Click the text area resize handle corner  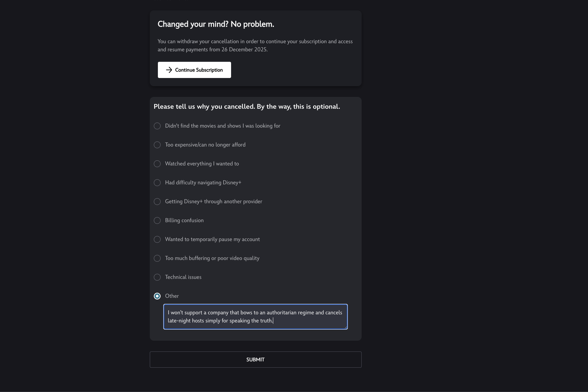[x=345, y=327]
